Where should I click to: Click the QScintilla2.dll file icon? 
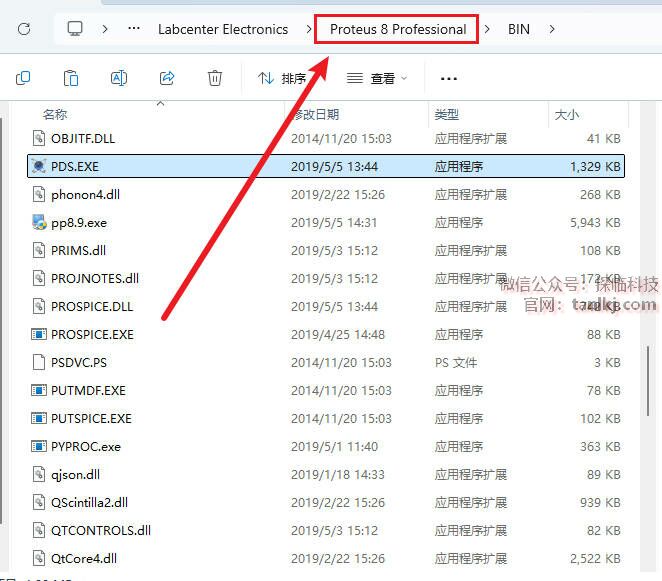[x=39, y=502]
